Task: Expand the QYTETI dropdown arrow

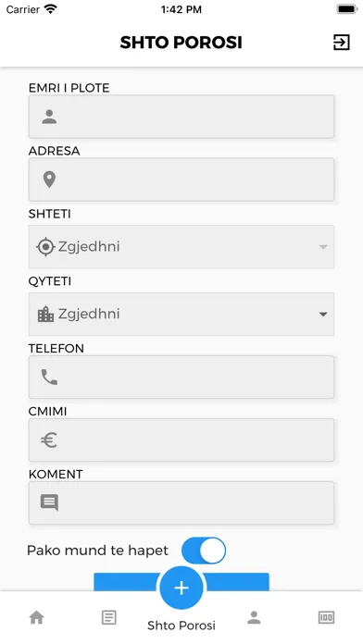Action: (x=323, y=315)
